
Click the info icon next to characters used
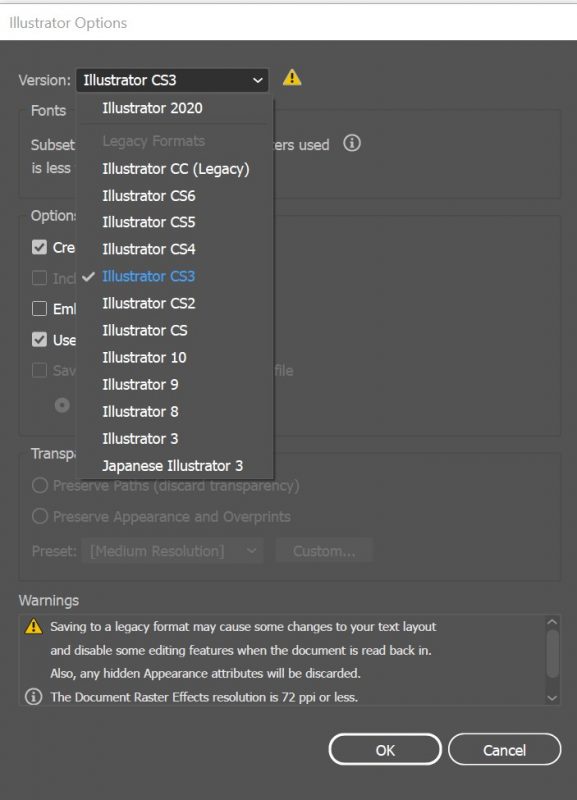coord(352,143)
